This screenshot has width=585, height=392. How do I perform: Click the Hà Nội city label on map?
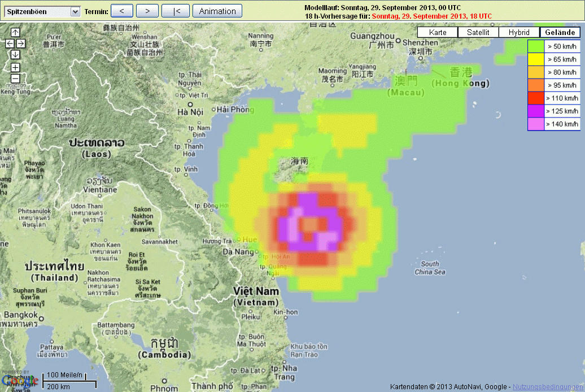pyautogui.click(x=190, y=112)
